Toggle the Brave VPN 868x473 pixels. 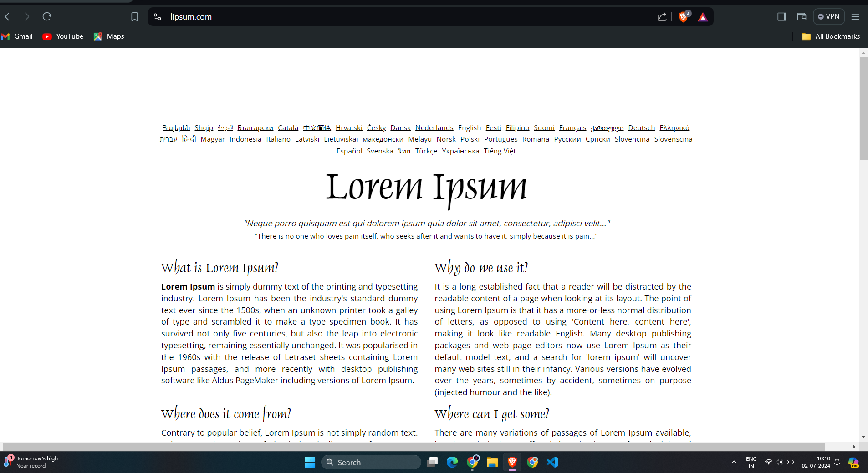[828, 16]
